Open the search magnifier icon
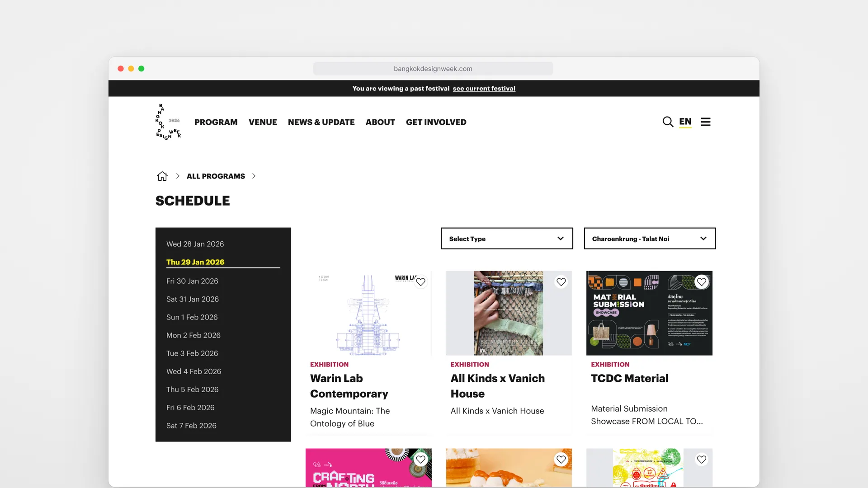 tap(668, 122)
